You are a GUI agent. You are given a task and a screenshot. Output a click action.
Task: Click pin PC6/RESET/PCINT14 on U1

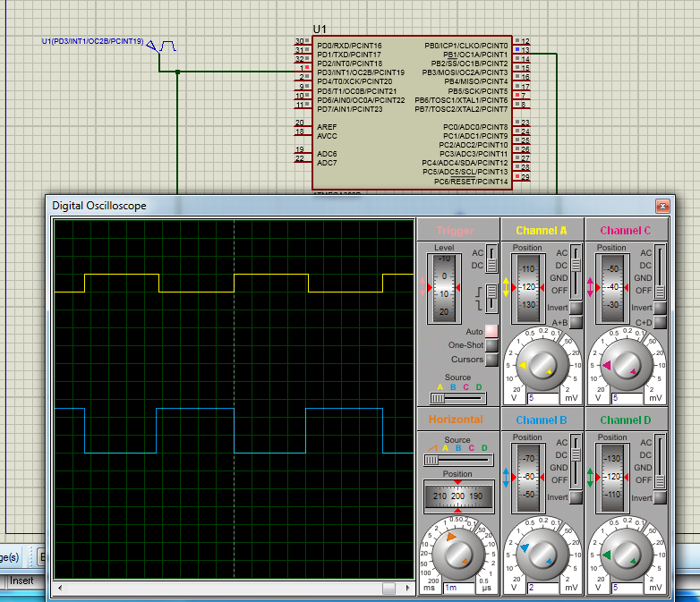[x=471, y=182]
